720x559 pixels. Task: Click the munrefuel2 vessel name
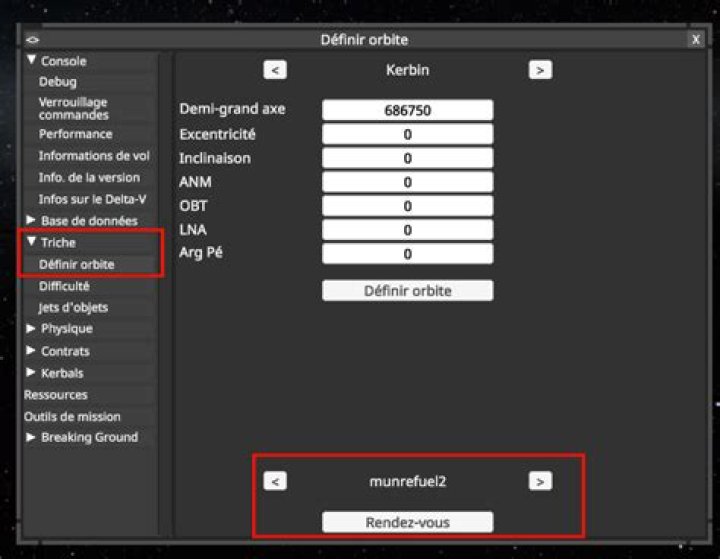(408, 481)
